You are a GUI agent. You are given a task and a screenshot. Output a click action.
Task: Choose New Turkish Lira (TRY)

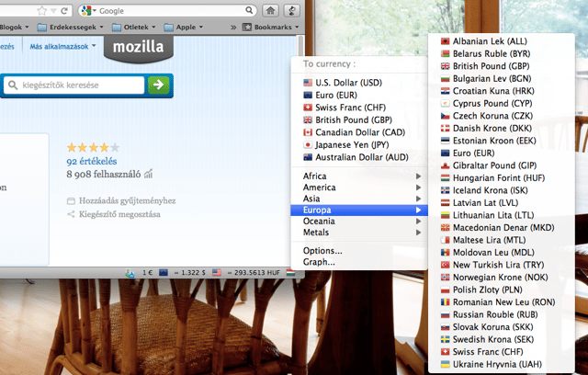point(501,265)
